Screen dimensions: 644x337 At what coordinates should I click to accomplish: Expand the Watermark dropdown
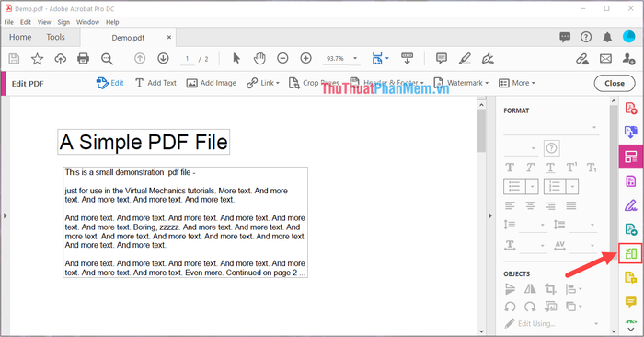pyautogui.click(x=461, y=83)
